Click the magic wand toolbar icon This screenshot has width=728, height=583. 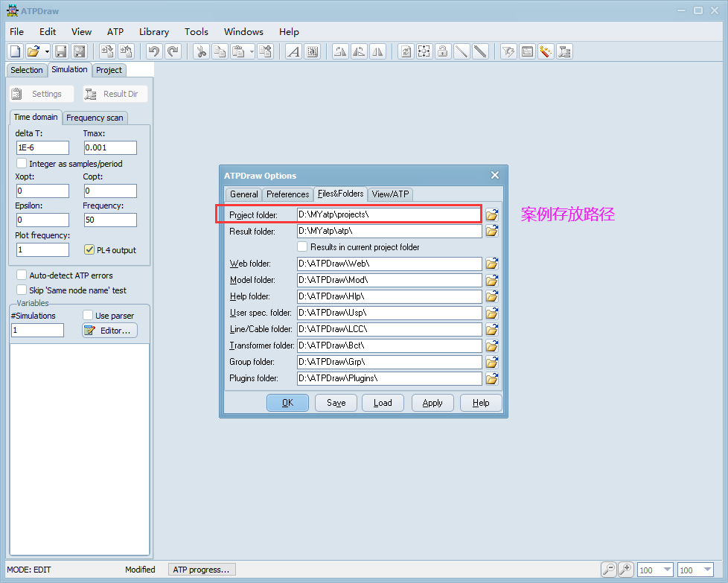tap(546, 51)
